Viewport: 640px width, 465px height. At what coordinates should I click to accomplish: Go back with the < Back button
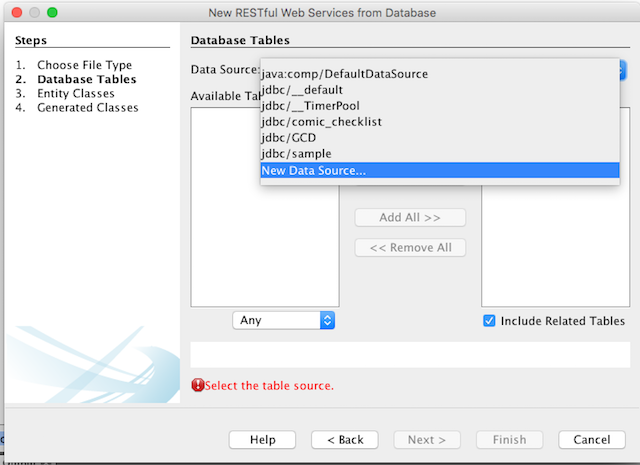(x=344, y=440)
